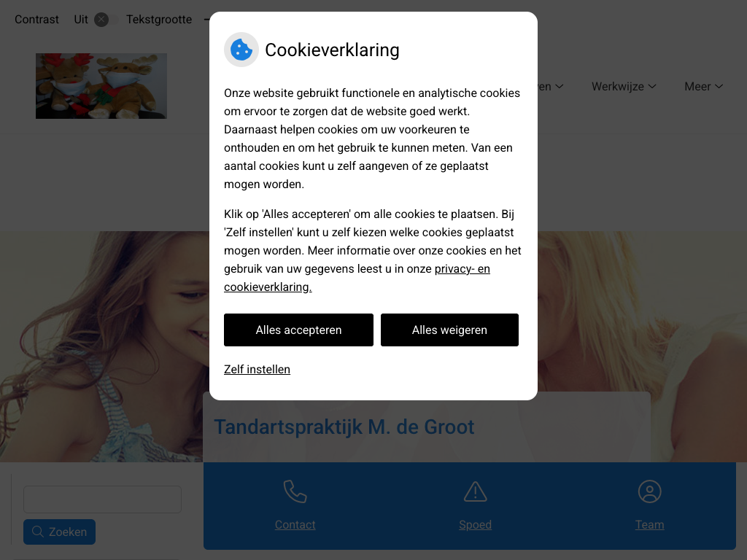Expand the Meer menu chevron
Viewport: 747px width, 560px height.
coord(719,86)
